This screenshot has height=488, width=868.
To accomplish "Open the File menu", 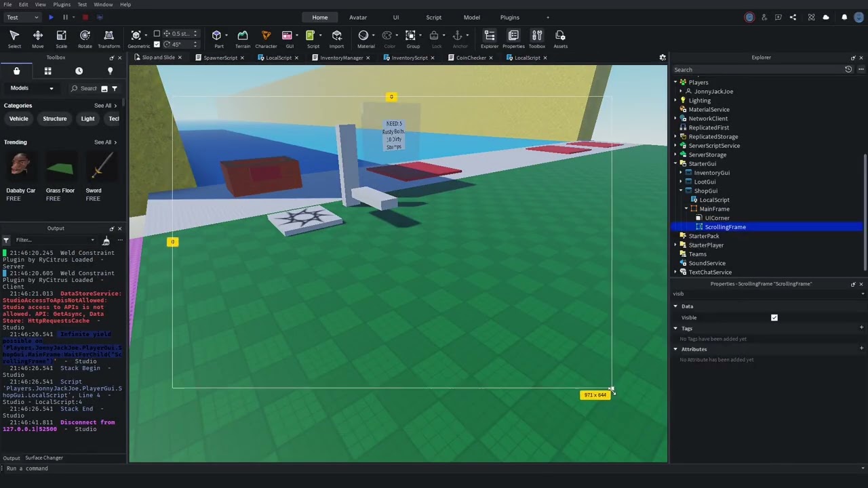I will (x=7, y=5).
